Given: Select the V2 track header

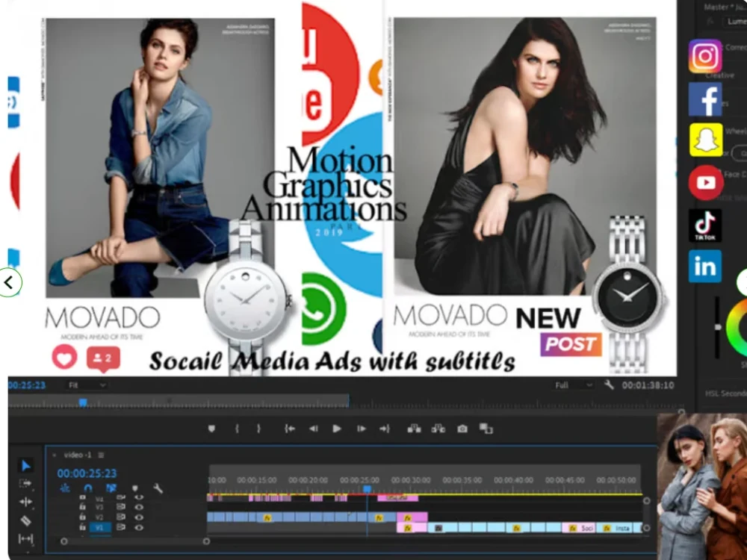Looking at the screenshot, I should pyautogui.click(x=99, y=517).
